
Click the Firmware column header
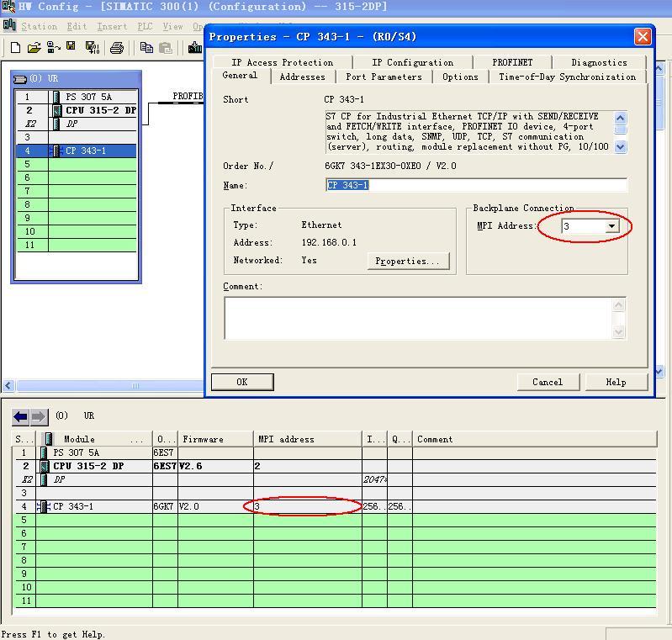click(215, 439)
